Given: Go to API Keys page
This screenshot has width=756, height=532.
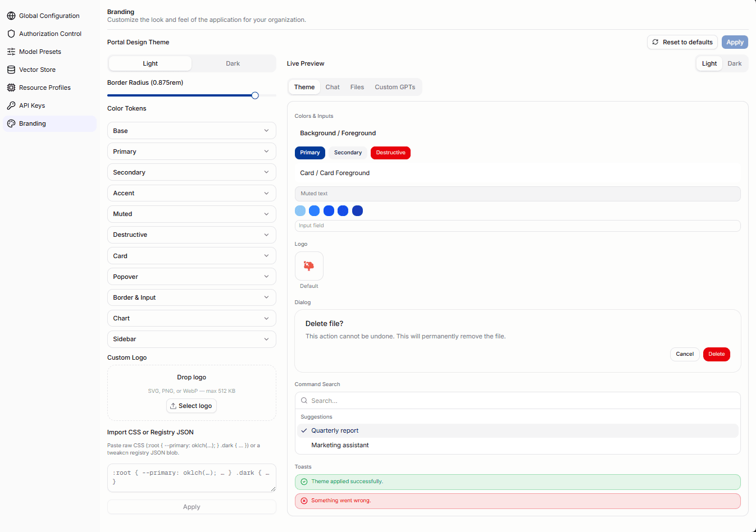Looking at the screenshot, I should [49, 106].
